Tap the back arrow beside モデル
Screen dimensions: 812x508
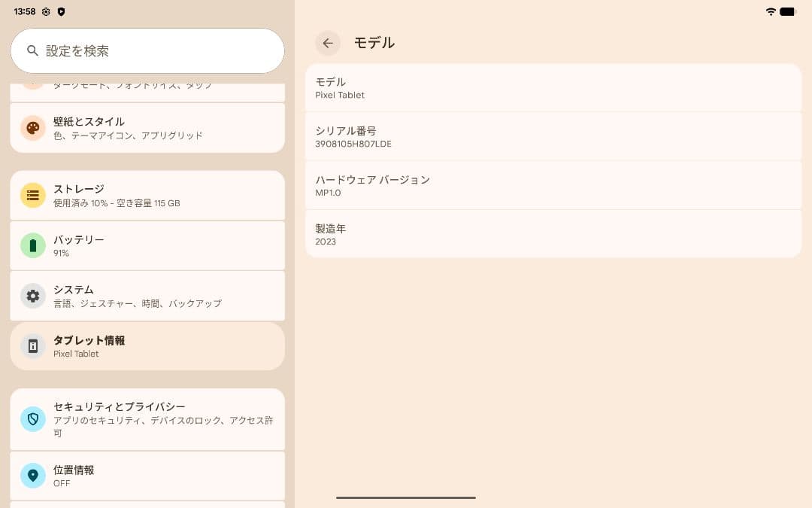(328, 43)
